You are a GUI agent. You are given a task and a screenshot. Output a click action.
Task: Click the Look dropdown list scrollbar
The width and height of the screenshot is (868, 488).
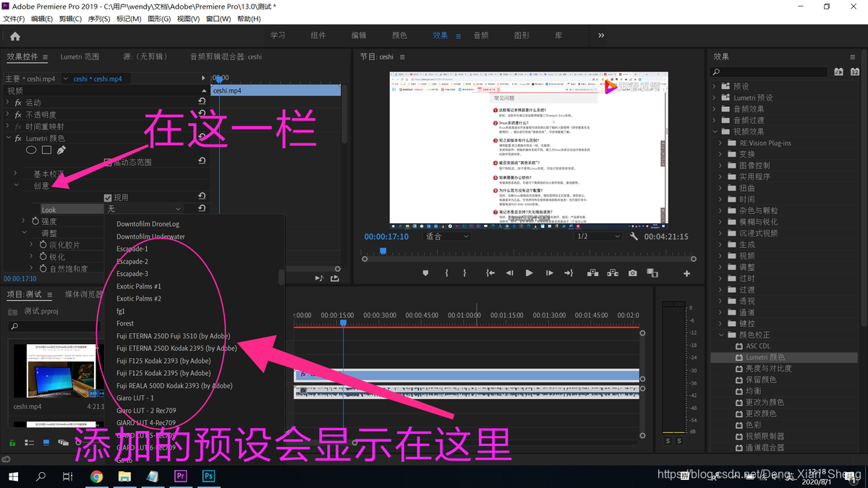point(281,276)
